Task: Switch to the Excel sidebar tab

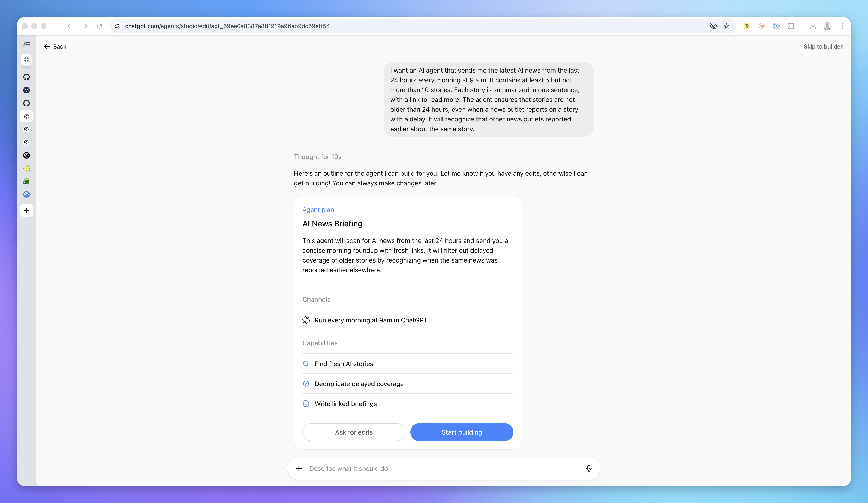Action: [x=26, y=182]
